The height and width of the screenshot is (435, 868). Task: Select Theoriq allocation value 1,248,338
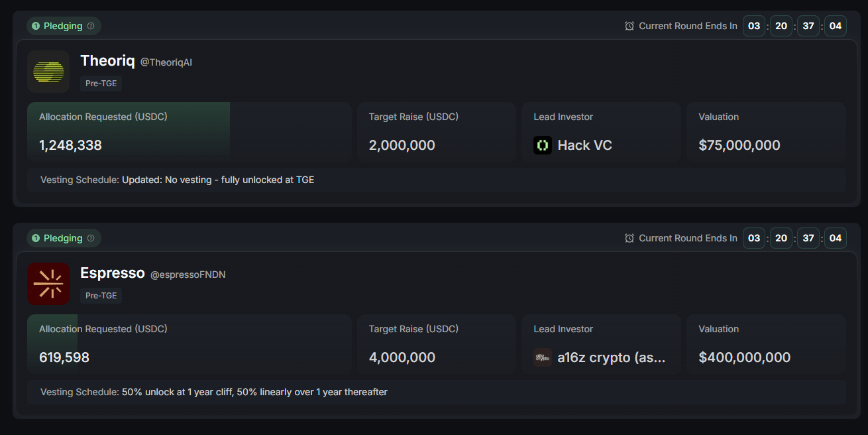[x=70, y=145]
